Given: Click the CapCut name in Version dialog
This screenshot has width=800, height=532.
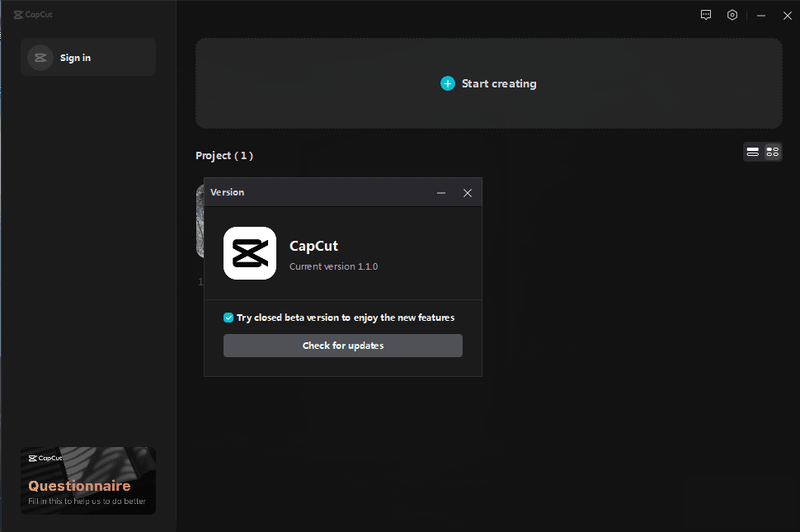Looking at the screenshot, I should [313, 246].
